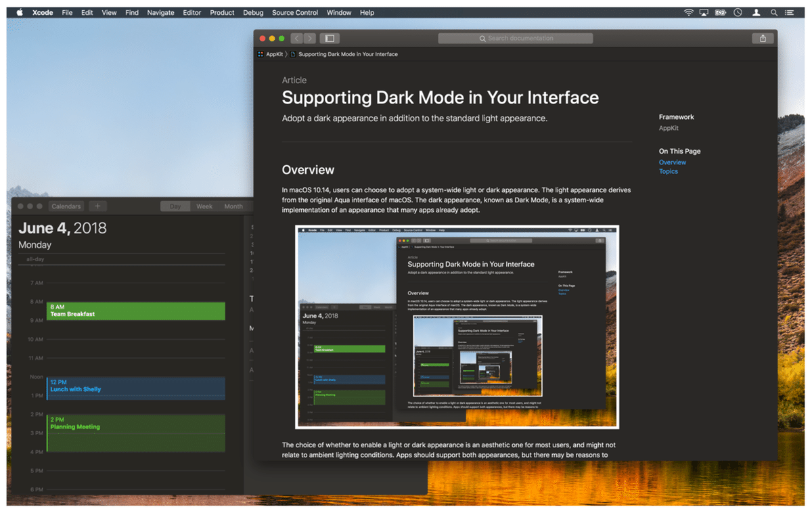Viewport: 812px width, 513px height.
Task: Click the user account icon in menu bar
Action: point(757,13)
